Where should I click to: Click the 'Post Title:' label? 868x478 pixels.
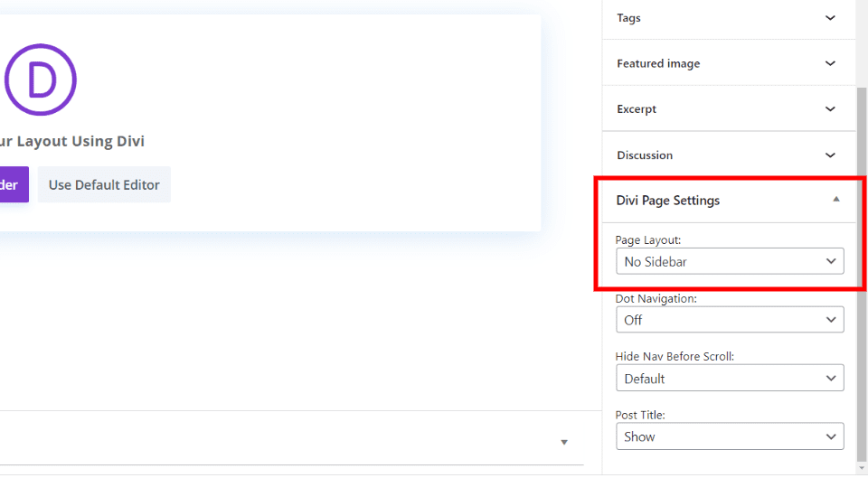640,415
